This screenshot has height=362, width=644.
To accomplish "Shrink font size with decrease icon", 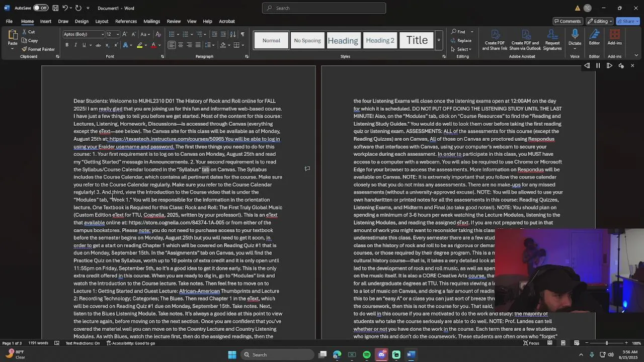I will 133,34.
